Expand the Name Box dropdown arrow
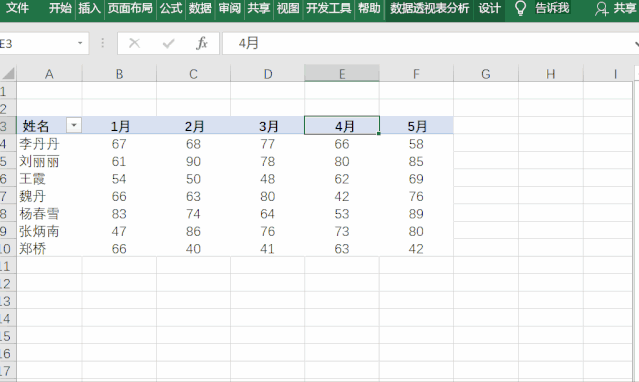 (80, 43)
